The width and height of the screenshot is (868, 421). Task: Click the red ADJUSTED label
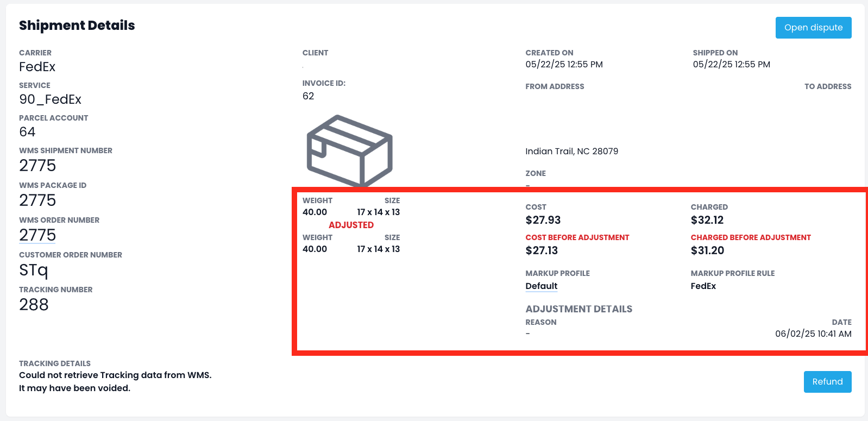[x=351, y=225]
